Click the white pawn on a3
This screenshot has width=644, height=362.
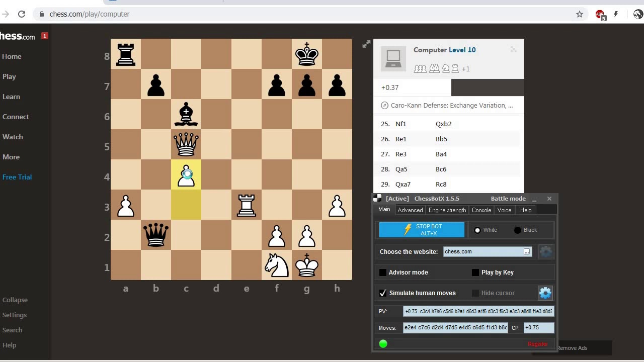click(x=126, y=206)
